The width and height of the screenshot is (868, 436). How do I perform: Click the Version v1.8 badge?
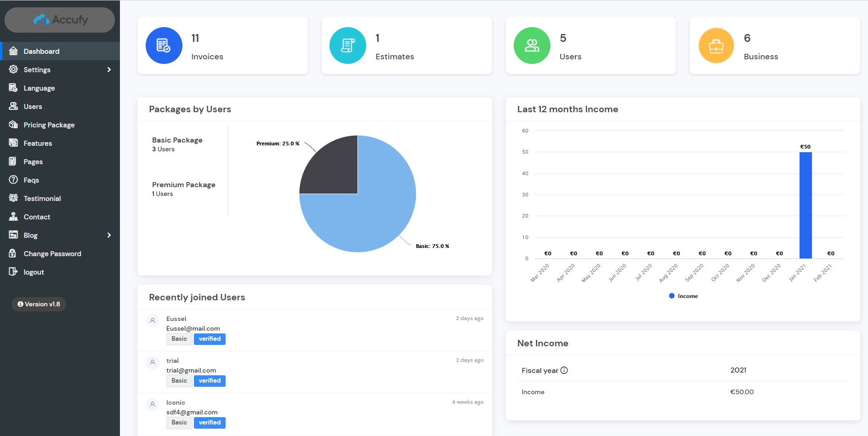[x=39, y=304]
